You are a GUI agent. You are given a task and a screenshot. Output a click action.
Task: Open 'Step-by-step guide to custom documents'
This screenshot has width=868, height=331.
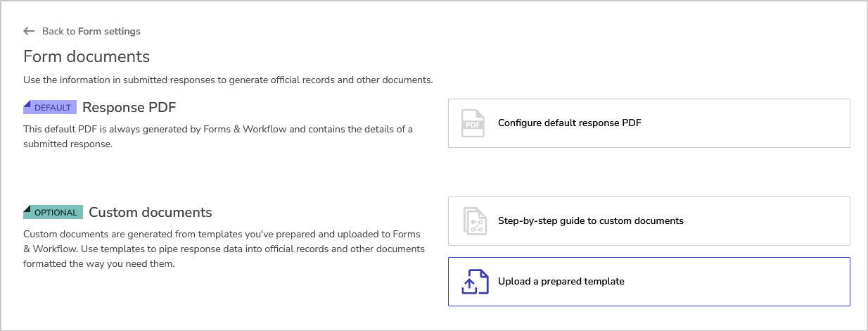click(x=590, y=221)
